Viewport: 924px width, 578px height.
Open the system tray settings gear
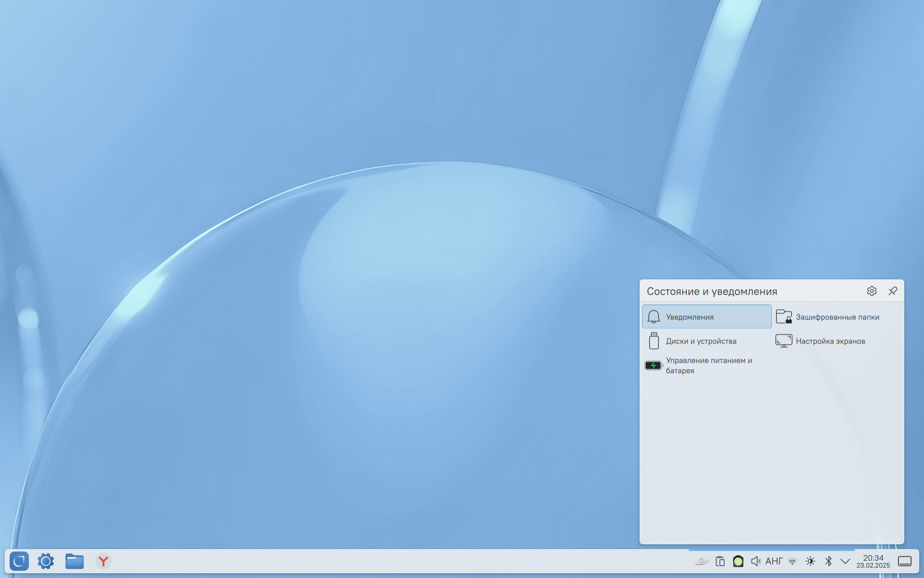pyautogui.click(x=872, y=291)
